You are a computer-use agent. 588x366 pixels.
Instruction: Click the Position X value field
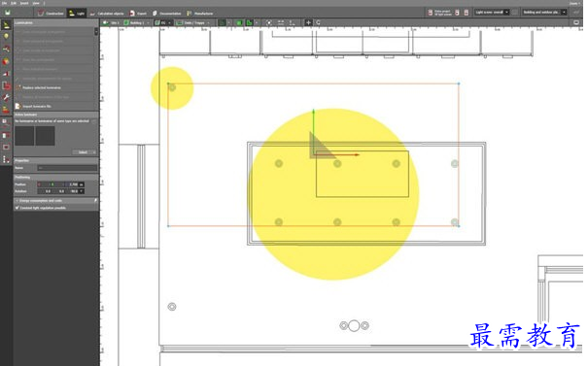[x=43, y=184]
